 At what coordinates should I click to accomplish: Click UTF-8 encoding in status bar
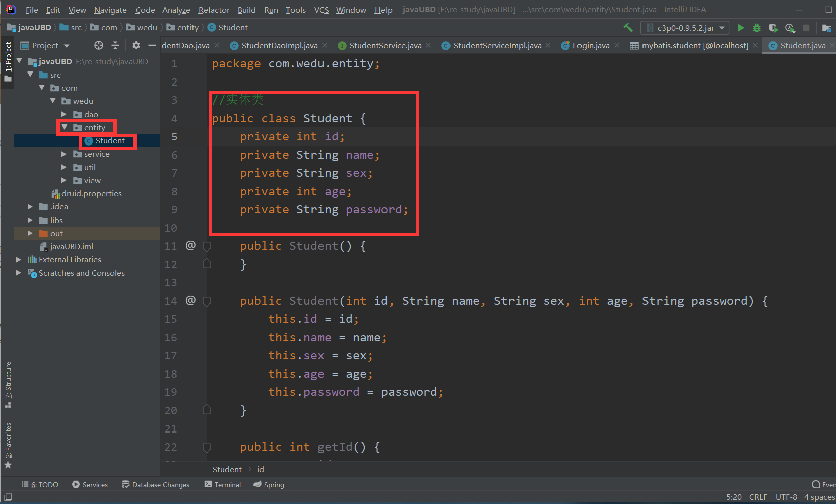click(x=786, y=497)
